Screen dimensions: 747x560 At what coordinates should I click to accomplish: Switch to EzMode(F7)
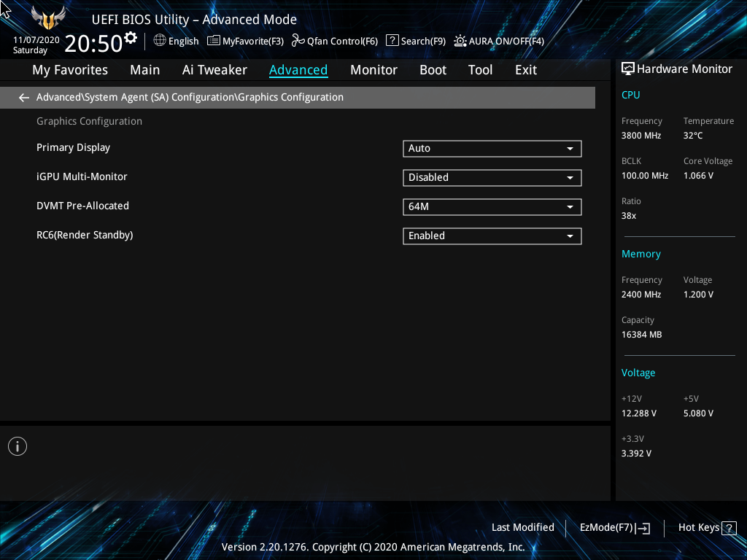[x=606, y=528]
